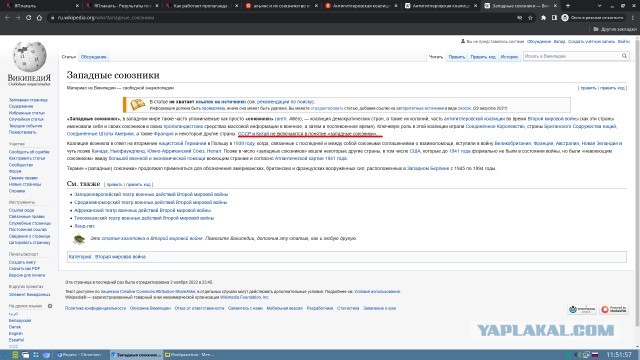
Task: Click the Wikimedia project badge
Action: point(582,309)
